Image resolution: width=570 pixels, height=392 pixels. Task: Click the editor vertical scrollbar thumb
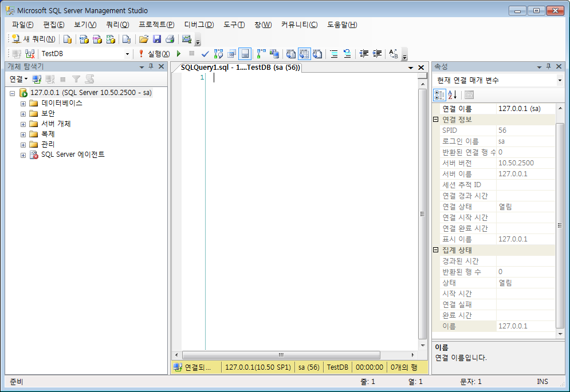(422, 214)
